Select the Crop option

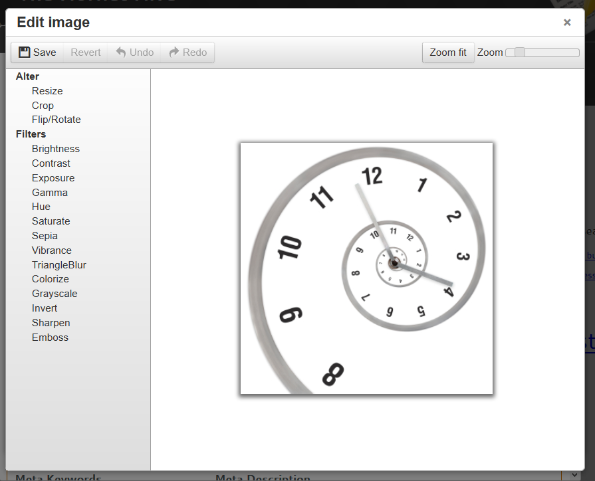42,105
